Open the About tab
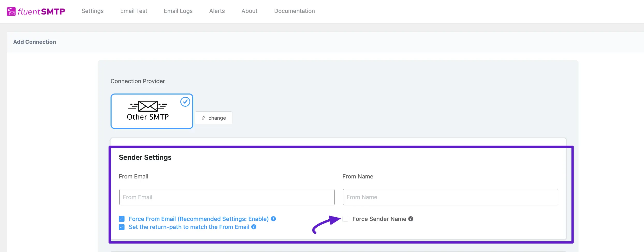Image resolution: width=644 pixels, height=252 pixels. pos(249,11)
